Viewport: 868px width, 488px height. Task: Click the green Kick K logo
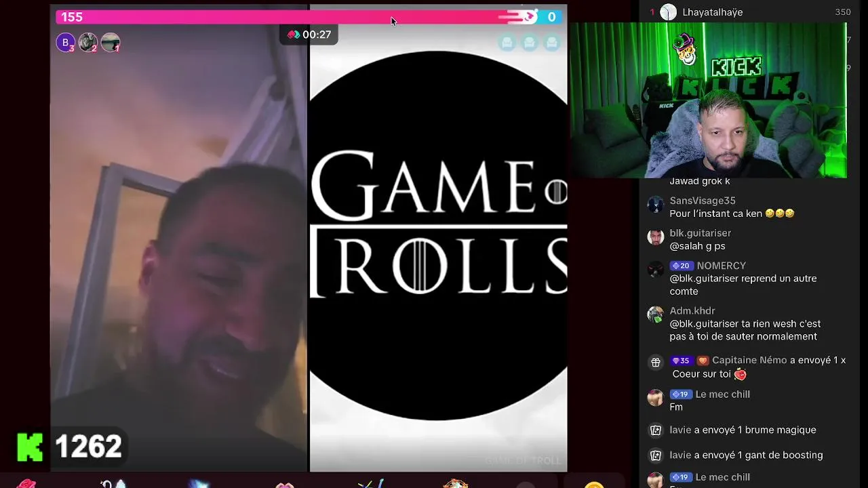click(x=30, y=447)
